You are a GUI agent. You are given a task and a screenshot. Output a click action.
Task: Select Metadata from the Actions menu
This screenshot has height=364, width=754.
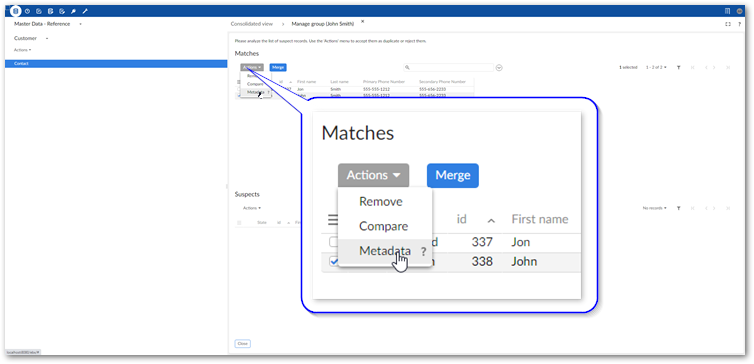[385, 251]
